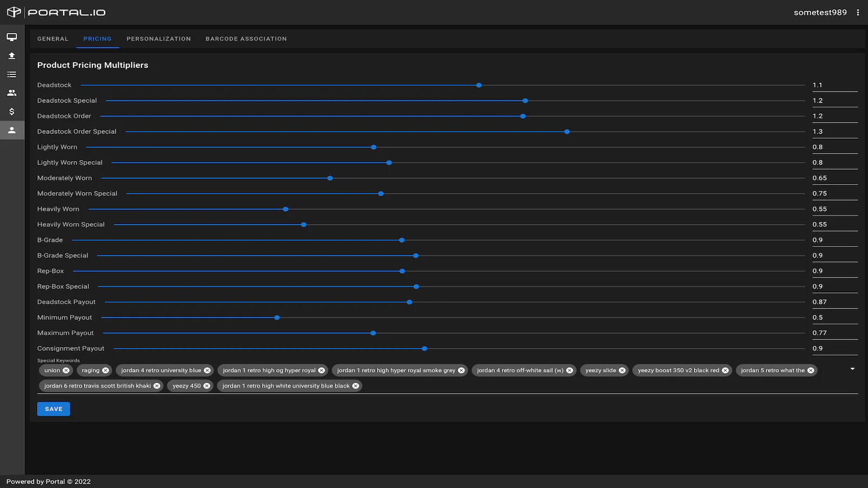Click the Portal cube logo icon

(x=14, y=12)
